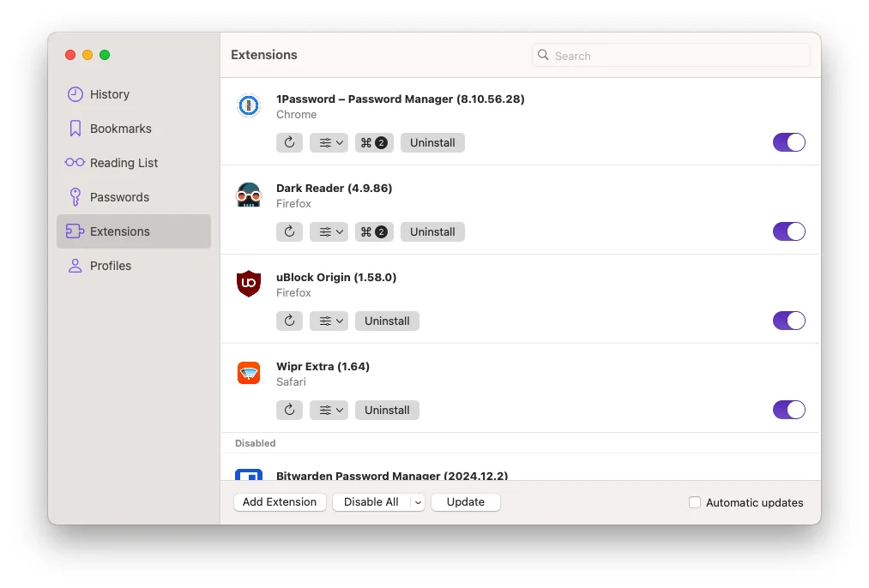This screenshot has width=869, height=588.
Task: Open the settings dropdown for Wipr Extra
Action: click(329, 411)
